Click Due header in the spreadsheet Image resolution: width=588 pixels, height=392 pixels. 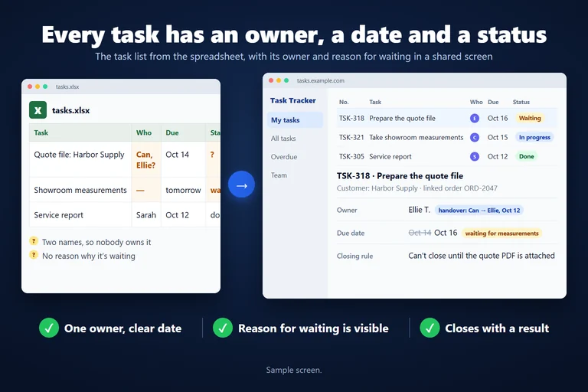184,132
